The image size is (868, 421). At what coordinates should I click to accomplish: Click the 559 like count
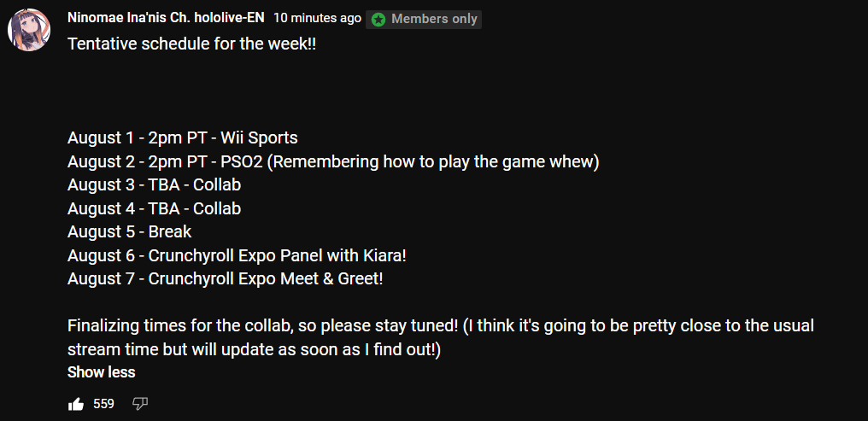pyautogui.click(x=103, y=404)
